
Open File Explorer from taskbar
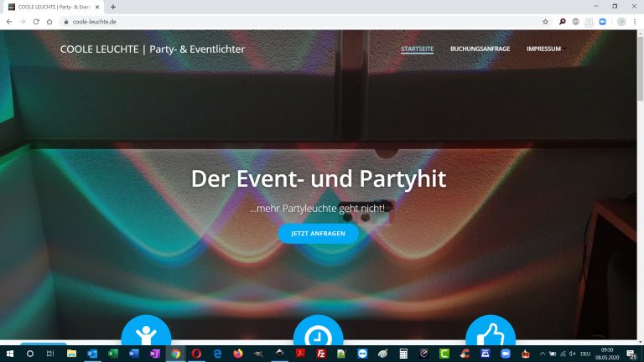tap(71, 354)
